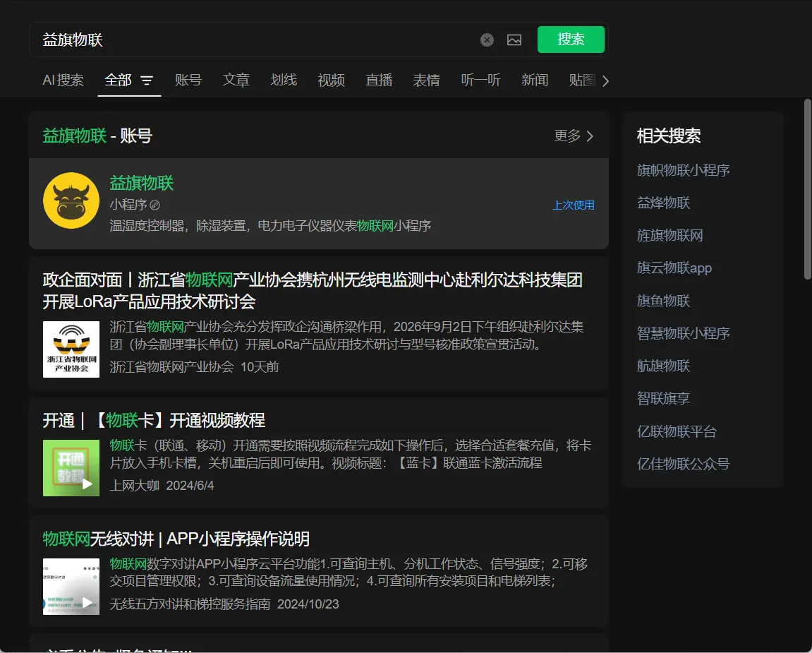
Task: Switch to 文章 tab
Action: (x=236, y=80)
